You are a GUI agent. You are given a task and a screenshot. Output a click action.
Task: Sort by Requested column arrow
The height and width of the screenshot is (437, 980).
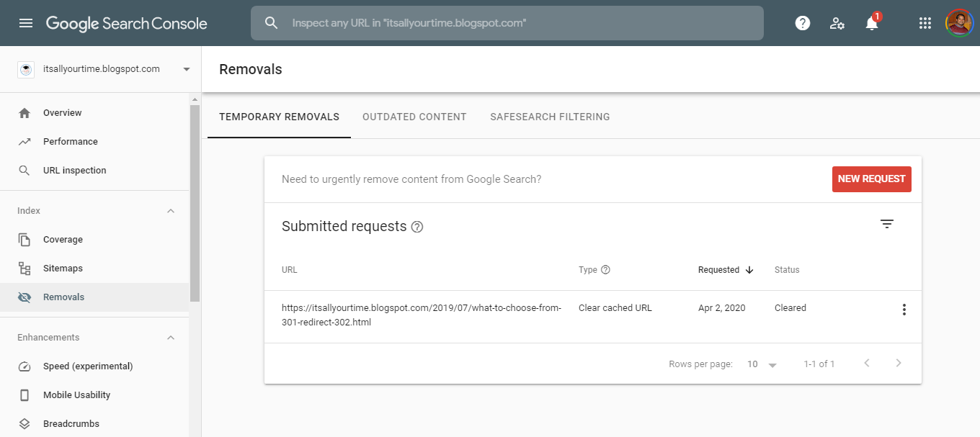tap(749, 270)
